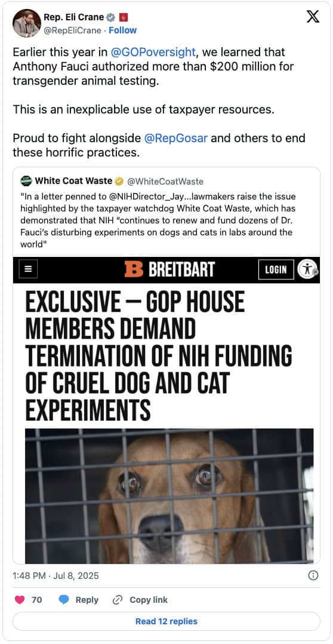The height and width of the screenshot is (644, 333).
Task: Click the gray verified badge beside Eli Crane
Action: (x=110, y=18)
